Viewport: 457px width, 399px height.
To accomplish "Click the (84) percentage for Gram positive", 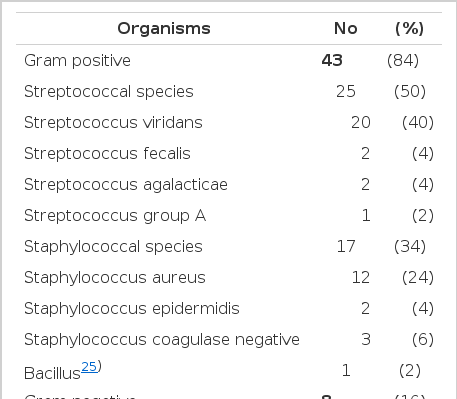I will click(x=403, y=60).
